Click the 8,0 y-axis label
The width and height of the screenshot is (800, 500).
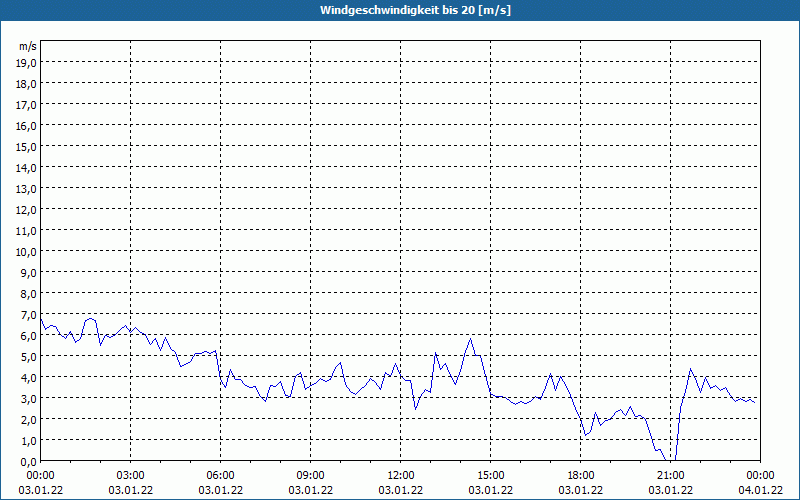[x=28, y=293]
